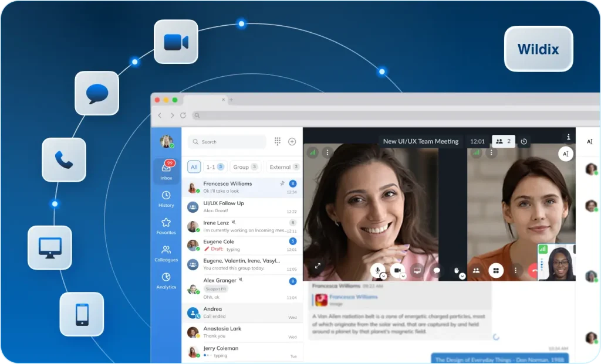Open the dialpad grid icon

(277, 141)
